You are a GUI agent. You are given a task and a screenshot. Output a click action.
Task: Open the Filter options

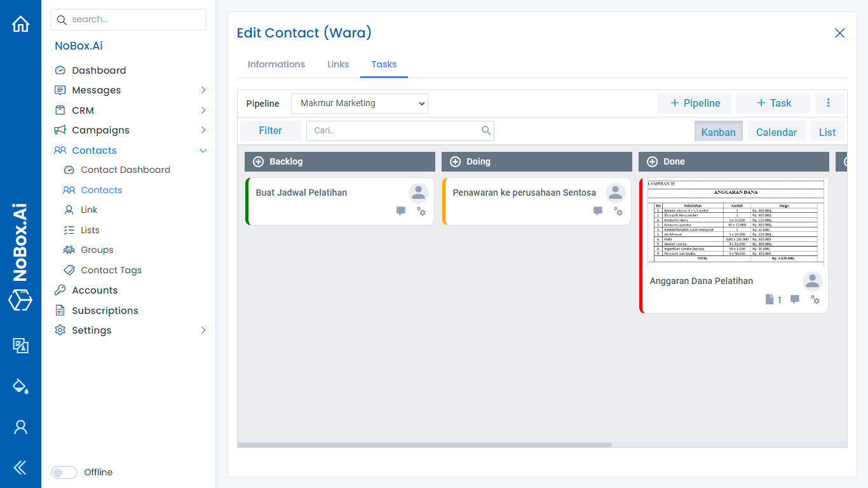coord(270,130)
